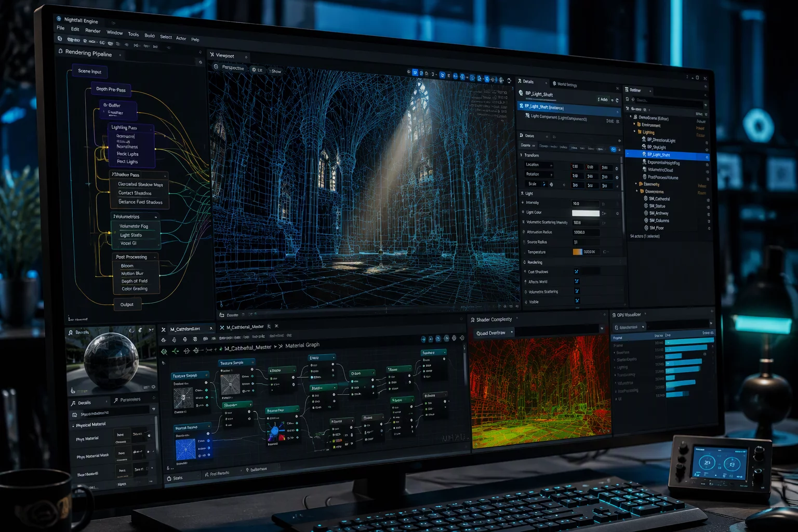Click the Shader Complexity panel icon
798x532 pixels.
coord(472,320)
